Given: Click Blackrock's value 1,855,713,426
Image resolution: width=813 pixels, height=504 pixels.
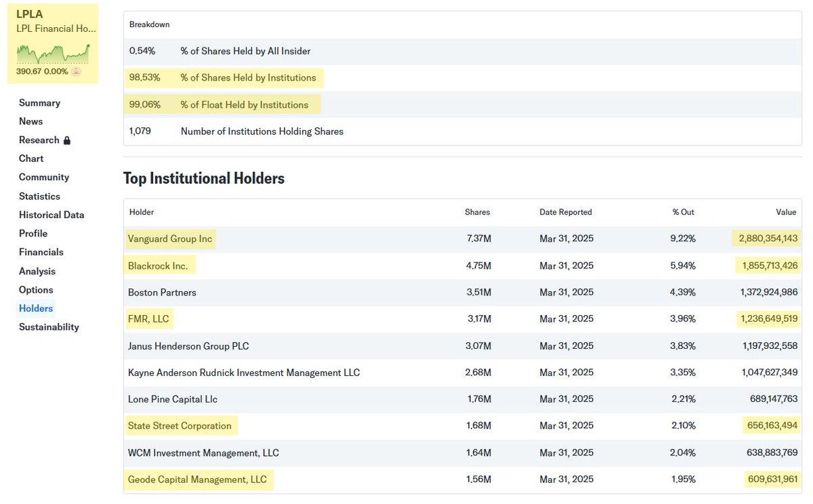Looking at the screenshot, I should (769, 266).
